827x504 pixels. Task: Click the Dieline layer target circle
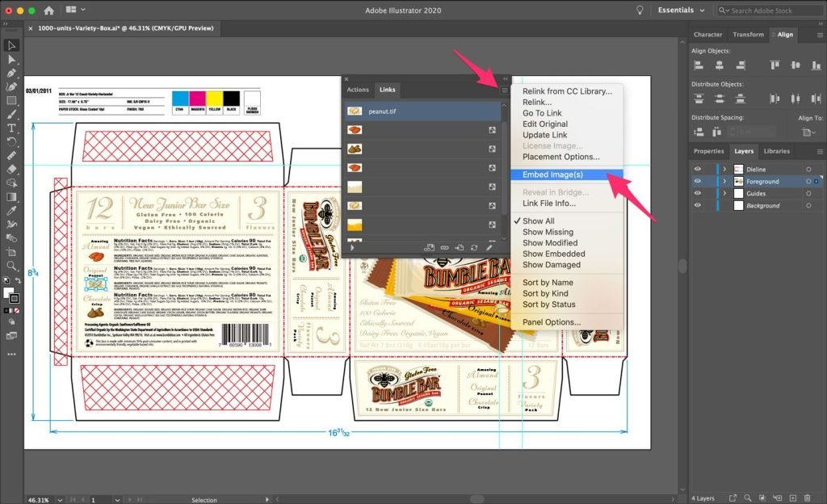click(808, 170)
